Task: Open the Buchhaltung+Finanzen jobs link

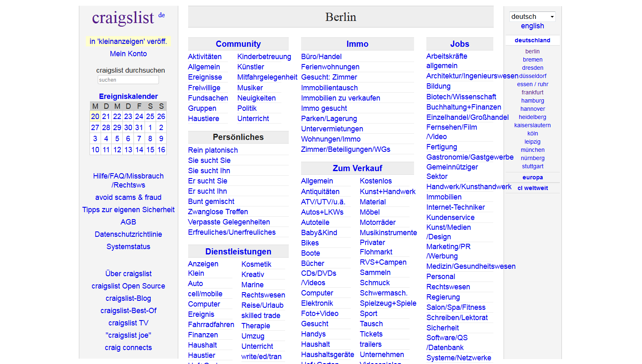Action: coord(464,107)
